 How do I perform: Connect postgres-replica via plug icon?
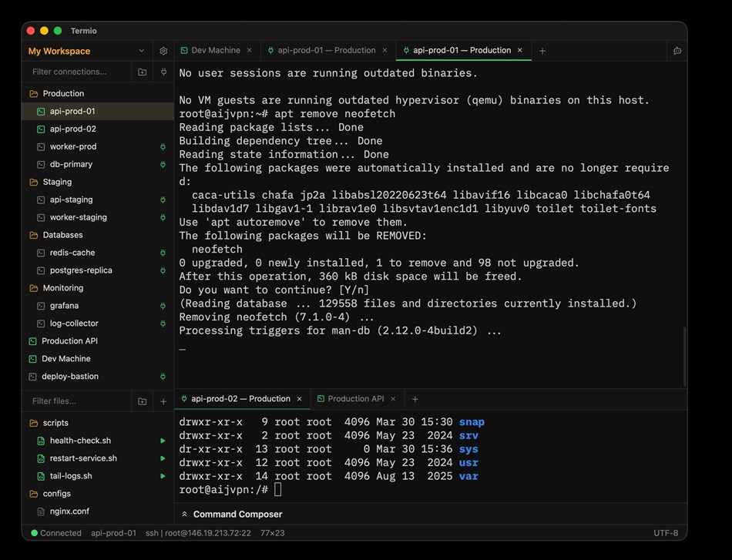point(163,270)
